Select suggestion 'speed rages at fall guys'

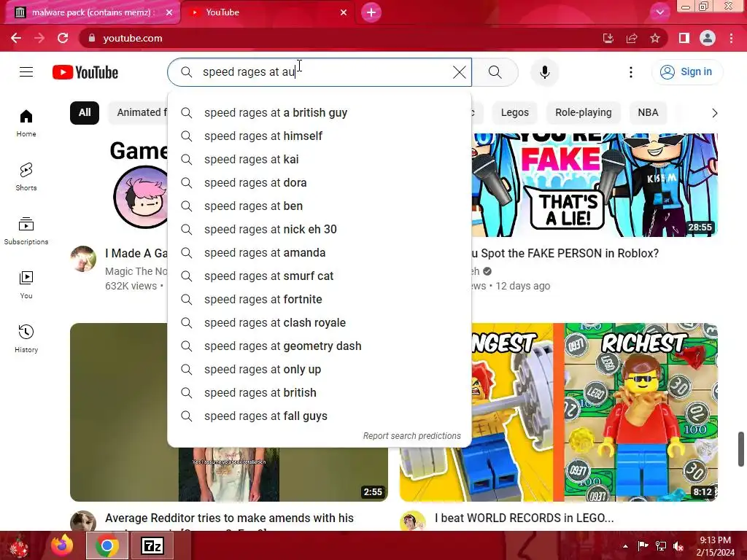(320, 416)
